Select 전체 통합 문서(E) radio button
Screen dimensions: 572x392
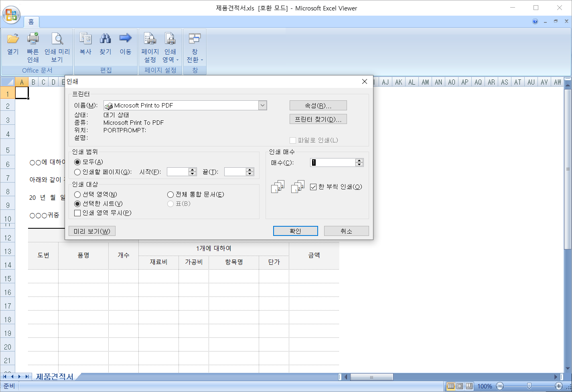pyautogui.click(x=170, y=195)
